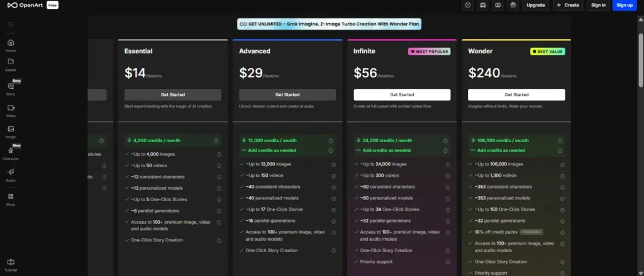The height and width of the screenshot is (276, 644).
Task: Info icon beside Essential ~Up to 50 videos
Action: [219, 166]
